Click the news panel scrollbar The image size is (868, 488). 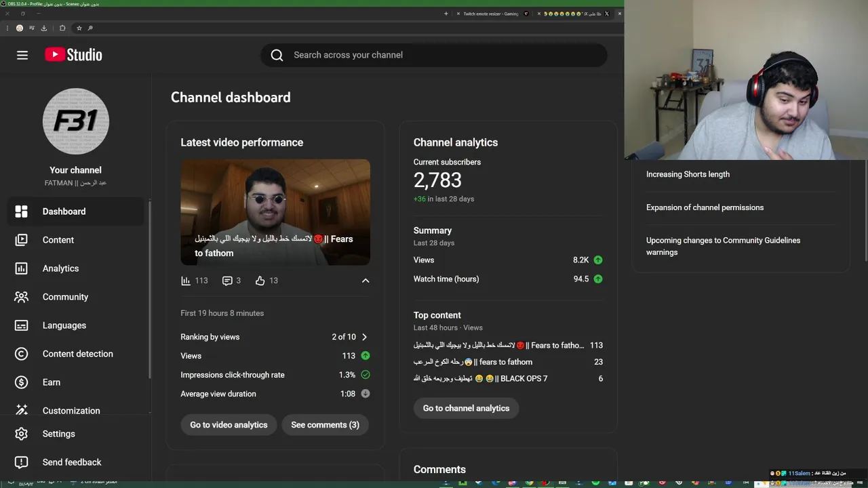pos(865,210)
